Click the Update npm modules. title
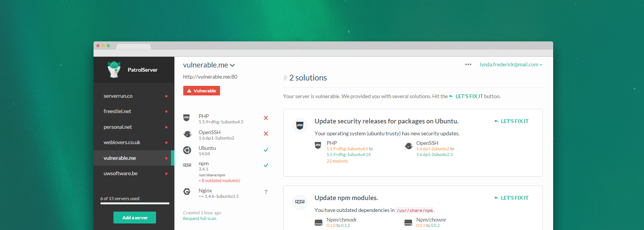This screenshot has height=230, width=644. click(346, 198)
